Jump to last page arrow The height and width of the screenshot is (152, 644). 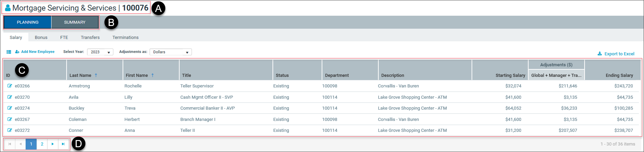click(x=63, y=144)
